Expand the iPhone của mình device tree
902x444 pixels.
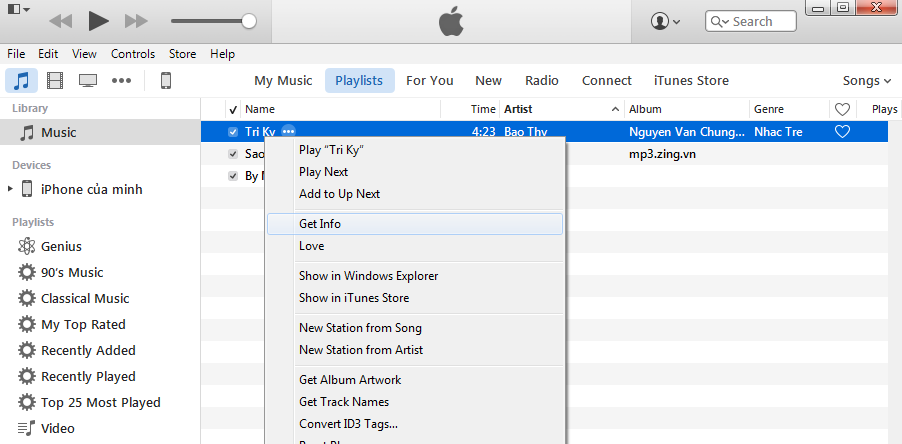point(10,189)
